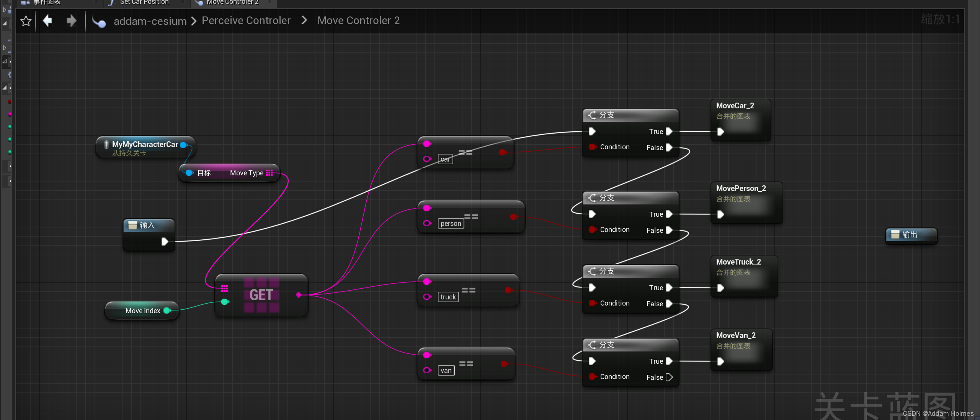Open Perceive Controler breadcrumb link
The image size is (980, 420).
(246, 20)
